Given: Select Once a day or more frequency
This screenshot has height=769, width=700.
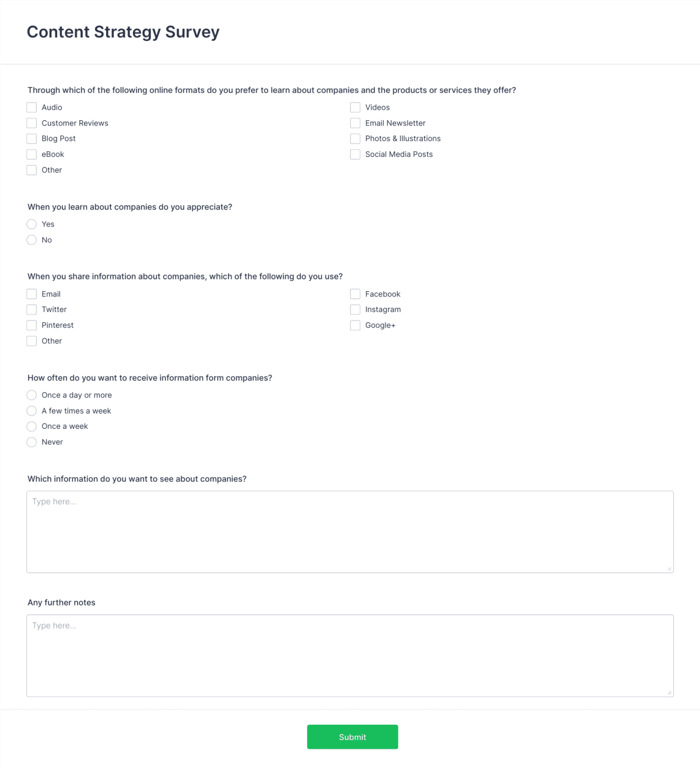Looking at the screenshot, I should coord(32,395).
